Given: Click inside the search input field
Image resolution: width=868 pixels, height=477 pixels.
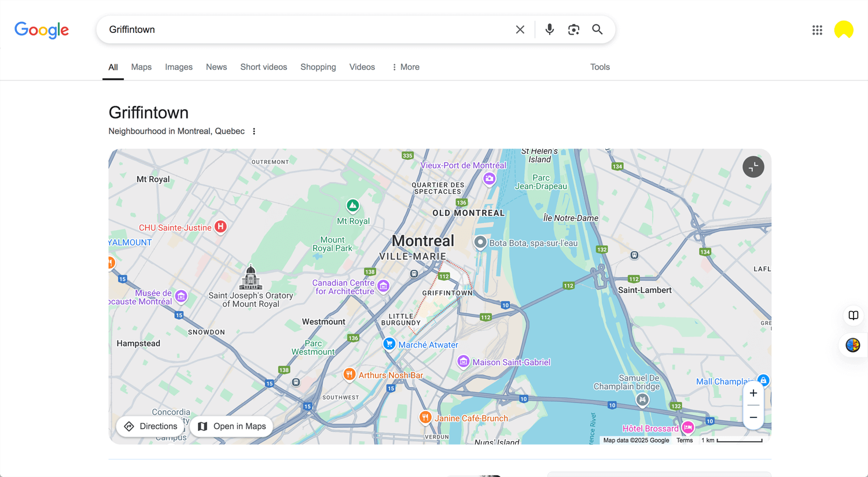Looking at the screenshot, I should (289, 29).
